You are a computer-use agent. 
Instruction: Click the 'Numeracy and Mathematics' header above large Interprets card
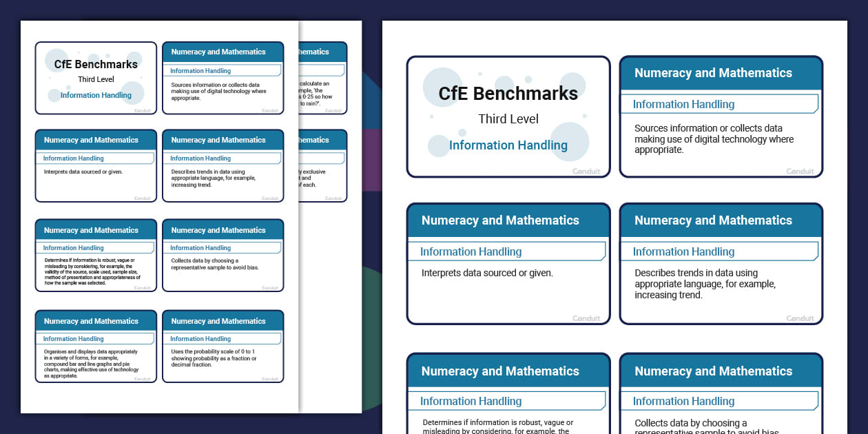[500, 220]
